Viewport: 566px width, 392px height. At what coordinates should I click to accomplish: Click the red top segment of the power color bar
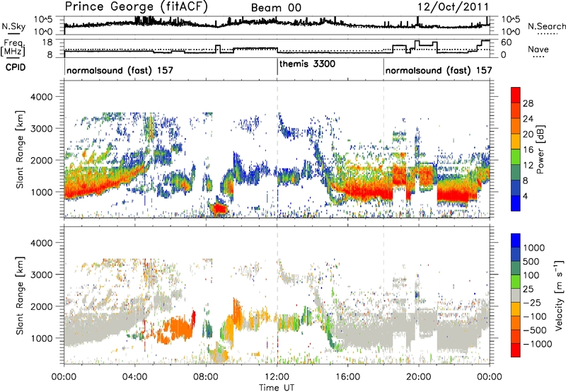click(x=516, y=95)
